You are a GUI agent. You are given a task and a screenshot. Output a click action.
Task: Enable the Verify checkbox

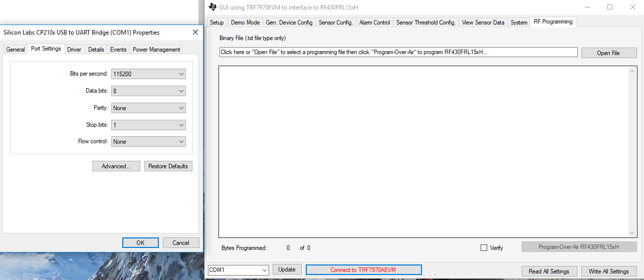point(484,247)
